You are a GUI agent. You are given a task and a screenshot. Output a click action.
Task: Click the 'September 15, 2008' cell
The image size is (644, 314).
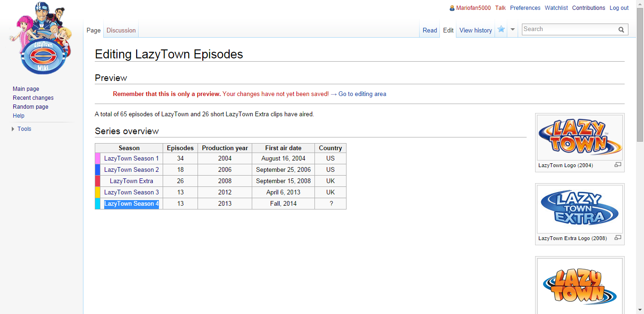(x=283, y=181)
